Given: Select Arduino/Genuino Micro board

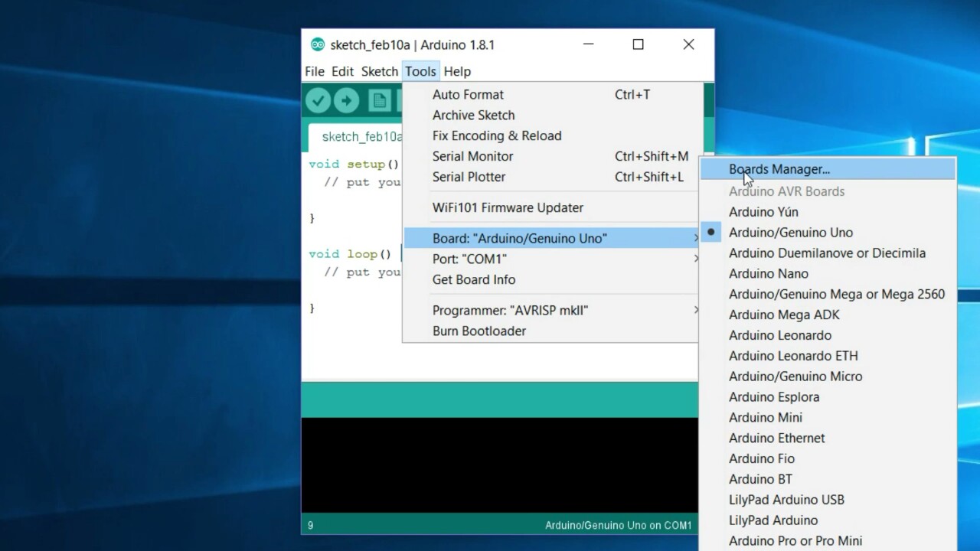Looking at the screenshot, I should (x=828, y=377).
